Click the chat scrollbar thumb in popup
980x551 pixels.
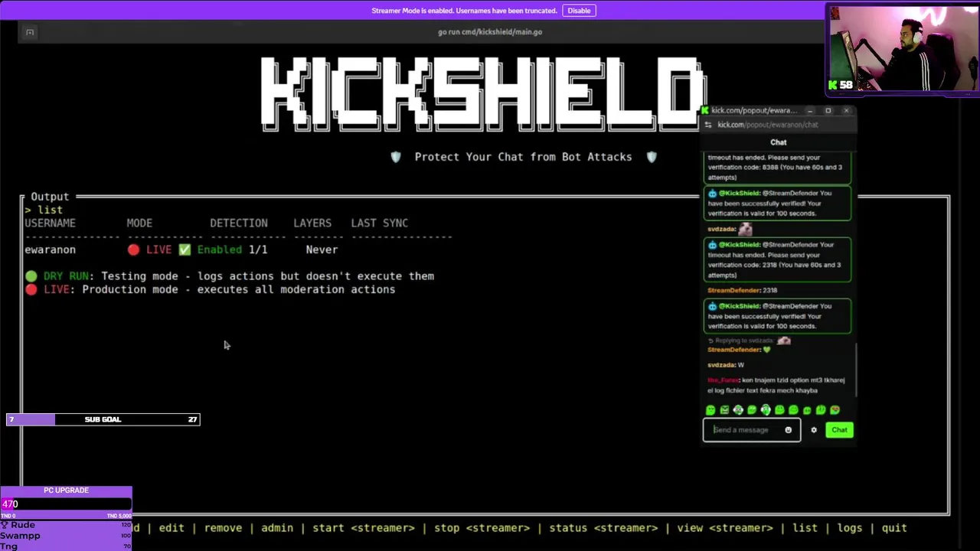click(855, 370)
